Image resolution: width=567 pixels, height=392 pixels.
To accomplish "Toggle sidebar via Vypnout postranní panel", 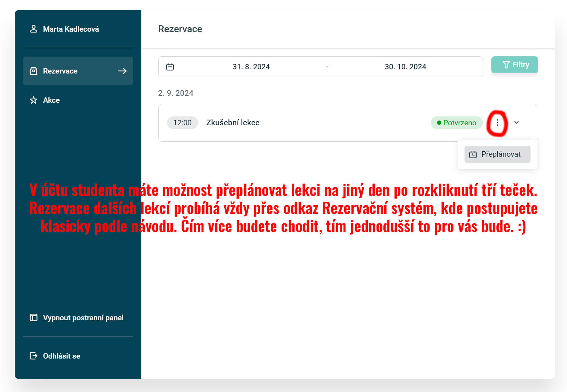I will point(83,318).
